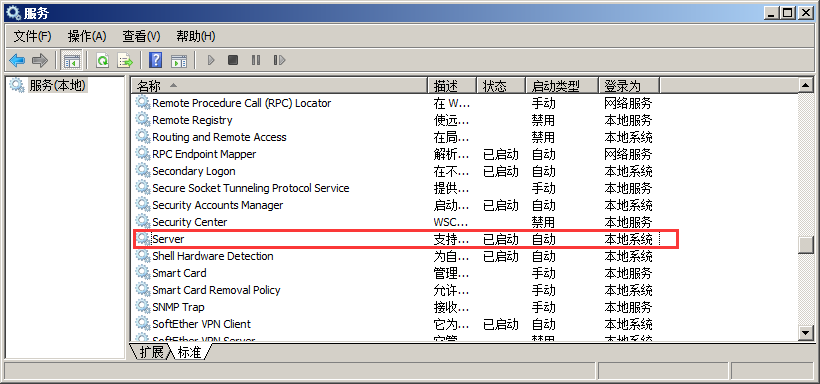Toggle the show/hide console tree icon
Screen dimensions: 820x384
[72, 60]
